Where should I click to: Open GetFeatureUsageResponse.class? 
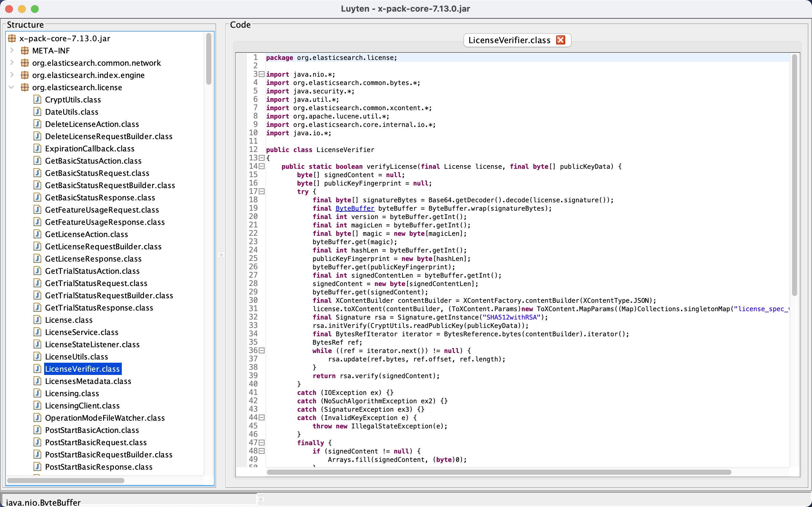click(x=105, y=222)
